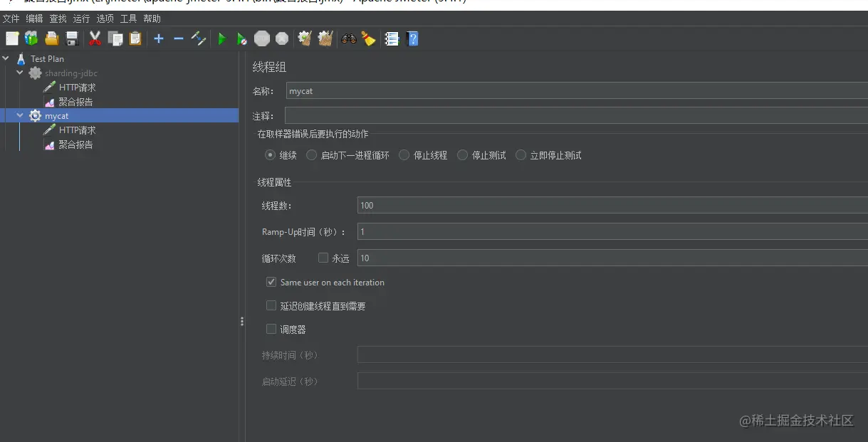The width and height of the screenshot is (868, 442).
Task: Select the 启动下一进程循环 radio option
Action: [312, 154]
